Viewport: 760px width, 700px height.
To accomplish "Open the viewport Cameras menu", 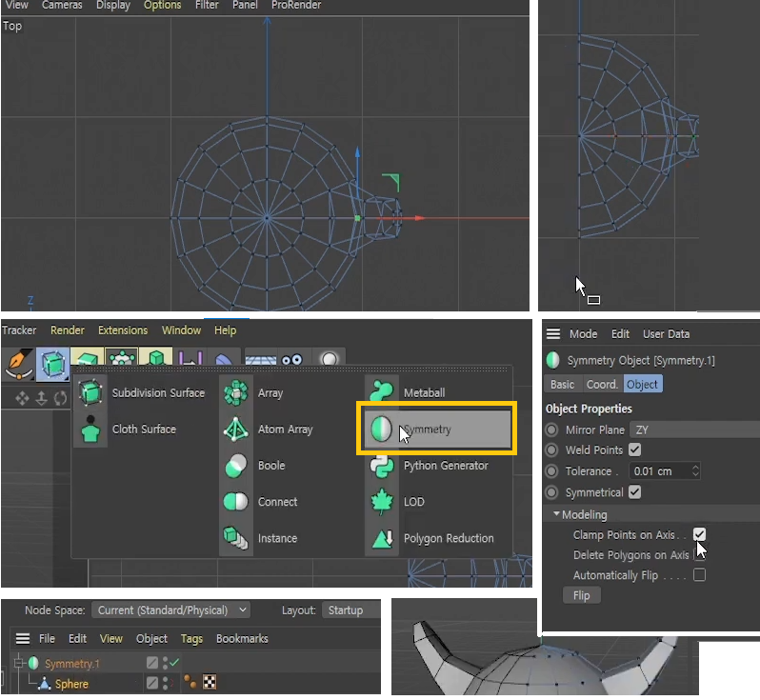I will [x=62, y=5].
